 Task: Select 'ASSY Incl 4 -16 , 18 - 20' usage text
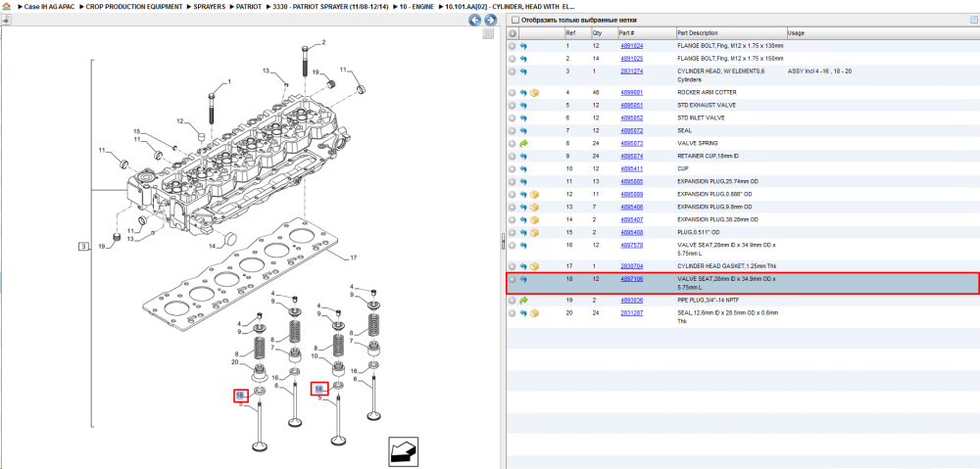tap(820, 71)
